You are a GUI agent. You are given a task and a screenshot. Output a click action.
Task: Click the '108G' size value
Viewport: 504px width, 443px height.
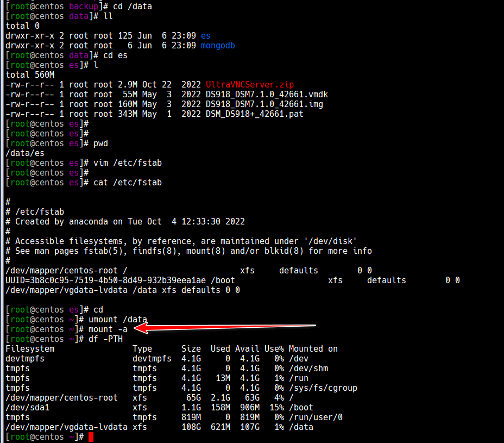pos(191,427)
